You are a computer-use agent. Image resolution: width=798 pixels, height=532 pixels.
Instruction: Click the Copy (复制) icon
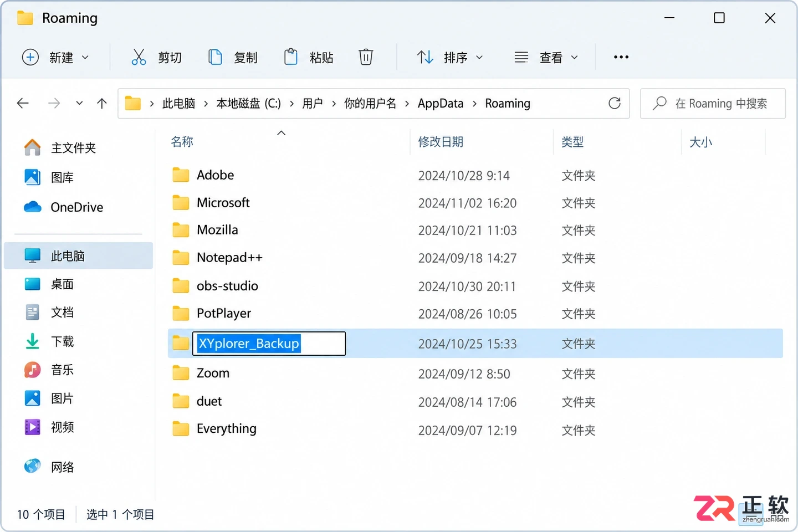[x=215, y=57]
